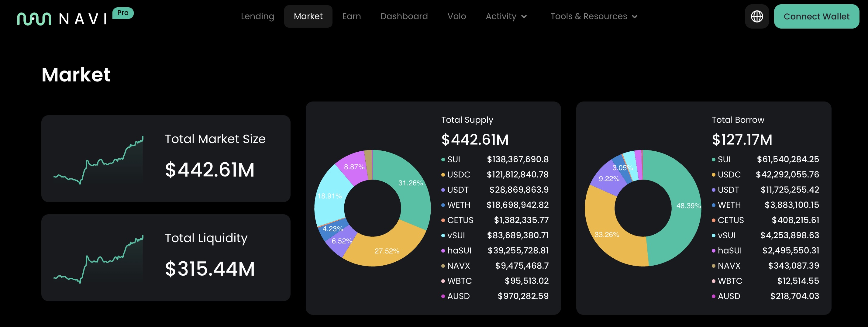This screenshot has width=868, height=327.
Task: Click AUSD legend dot in Total Supply
Action: point(443,296)
